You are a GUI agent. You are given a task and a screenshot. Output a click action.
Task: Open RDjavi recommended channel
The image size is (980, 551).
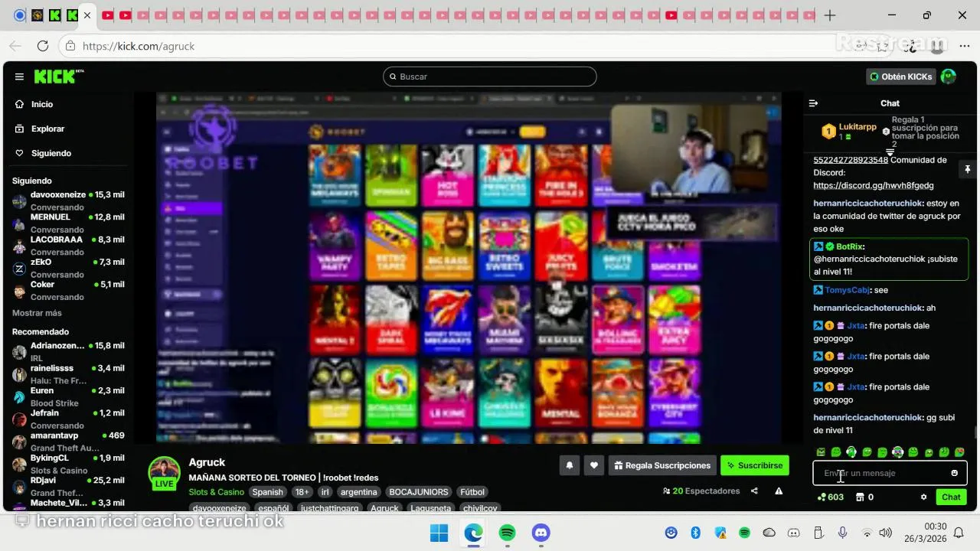[x=67, y=486]
